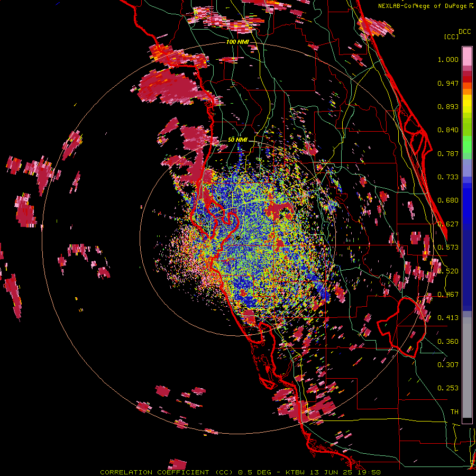
Task: Click the 0.253 legend value
Action: click(448, 388)
